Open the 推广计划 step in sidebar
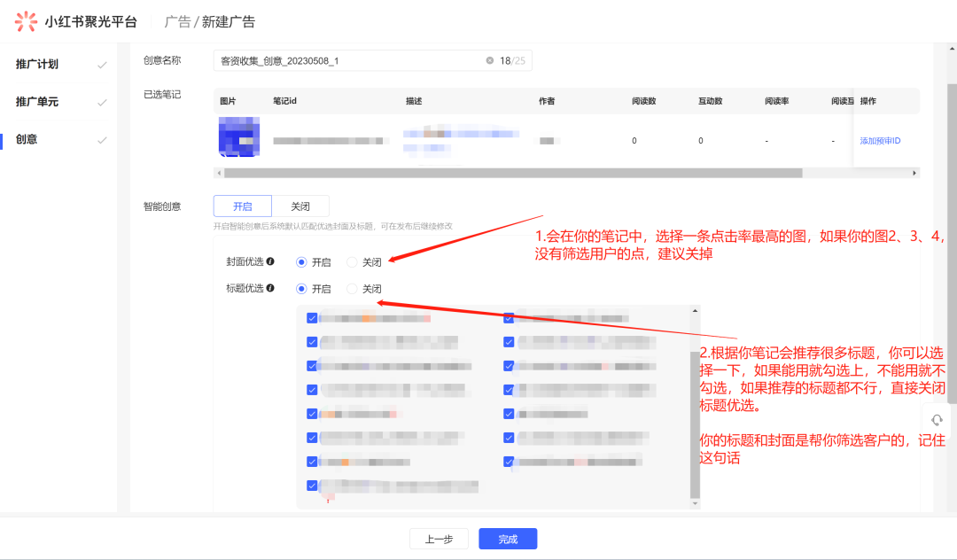957x560 pixels. (x=37, y=65)
